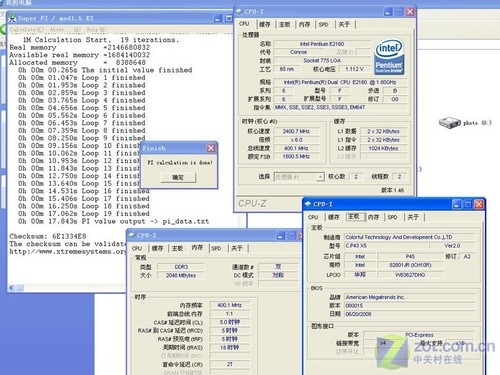Click the x 6.0 multiplier value
Image resolution: width=500 pixels, height=375 pixels.
pos(296,140)
